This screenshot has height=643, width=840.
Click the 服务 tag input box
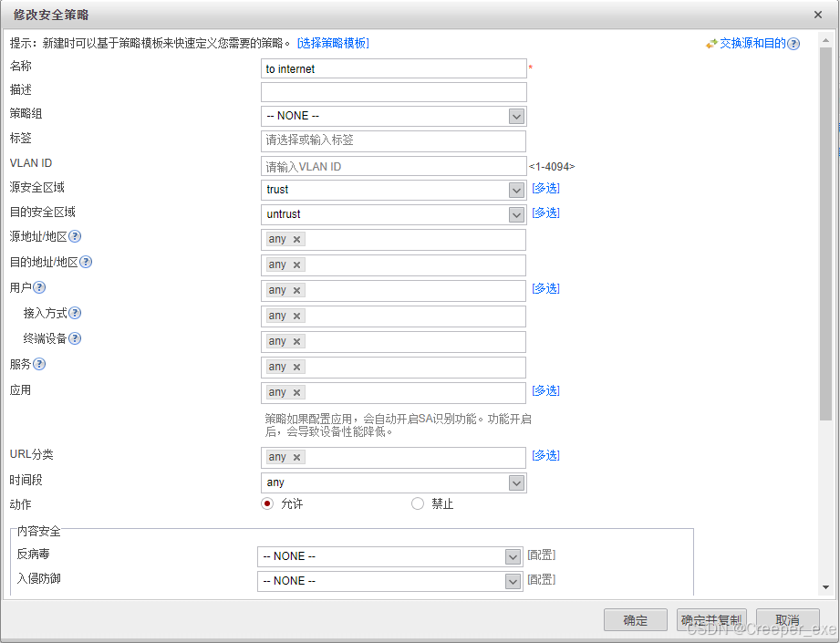[x=394, y=367]
